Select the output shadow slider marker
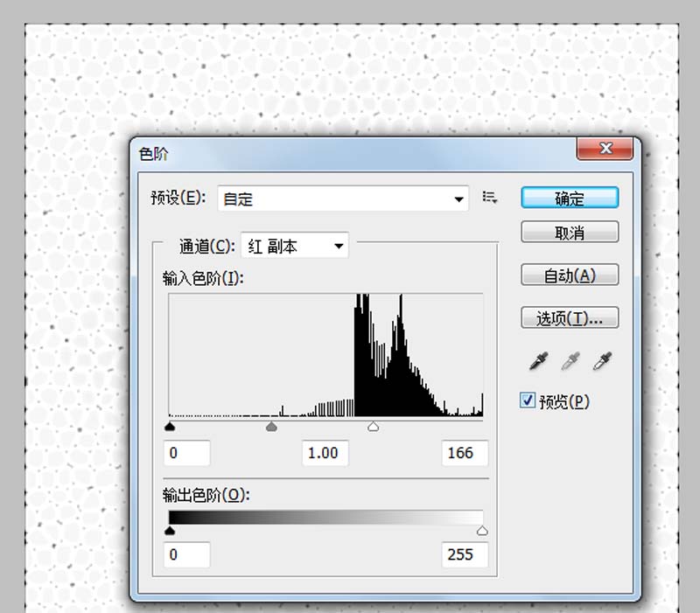Viewport: 700px width, 613px height. [170, 529]
